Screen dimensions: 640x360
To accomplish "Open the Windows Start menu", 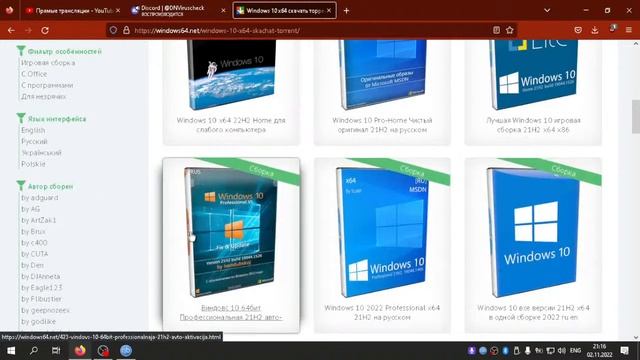I will (x=11, y=351).
